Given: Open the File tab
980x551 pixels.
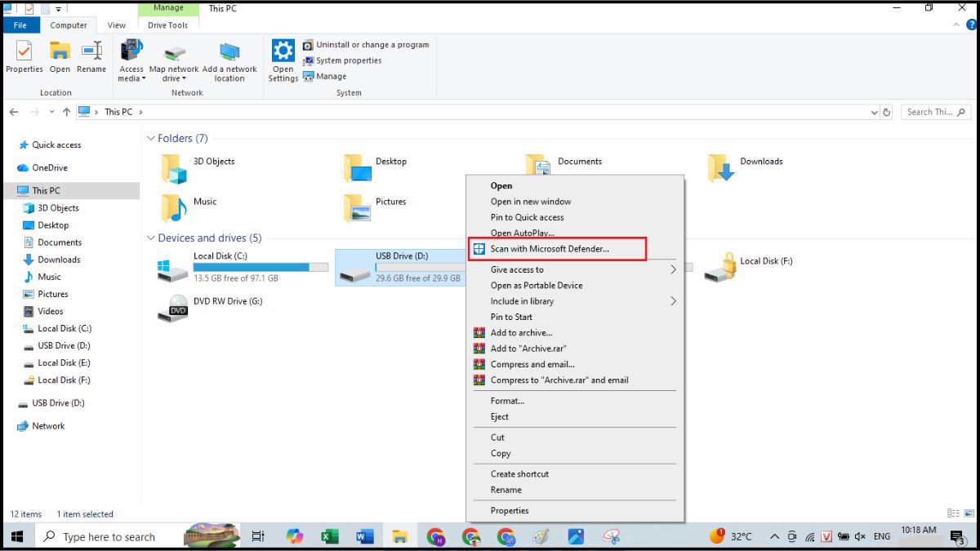Looking at the screenshot, I should click(x=20, y=25).
